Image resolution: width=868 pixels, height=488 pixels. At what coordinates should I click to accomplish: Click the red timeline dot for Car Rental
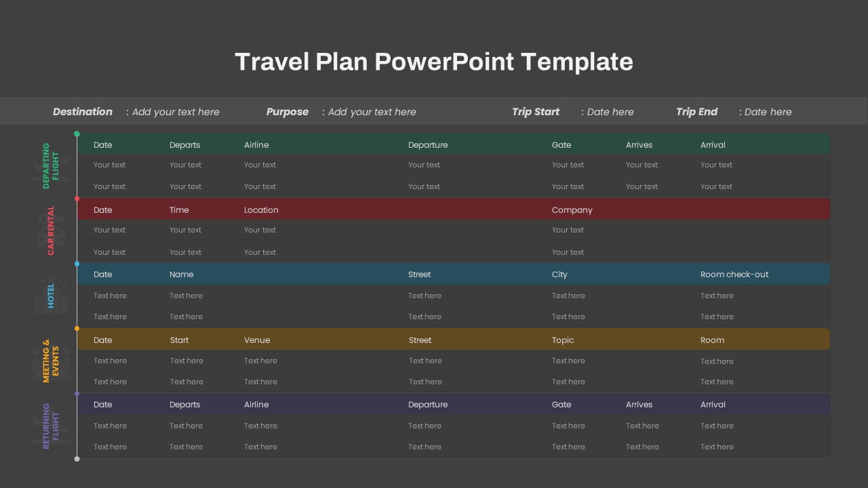click(77, 199)
